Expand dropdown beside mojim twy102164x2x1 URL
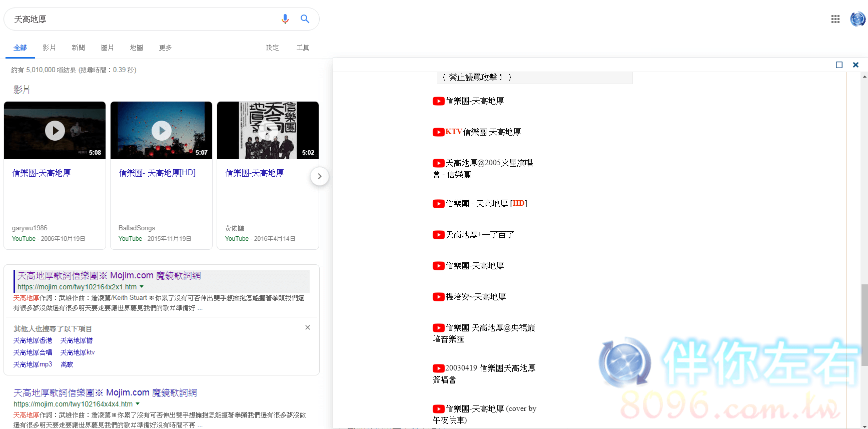This screenshot has width=868, height=429. pyautogui.click(x=142, y=287)
